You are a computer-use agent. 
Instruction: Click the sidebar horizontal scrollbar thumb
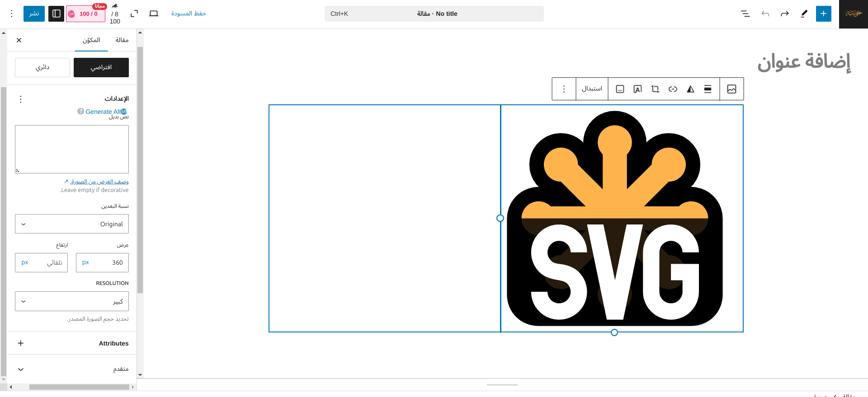(79, 387)
